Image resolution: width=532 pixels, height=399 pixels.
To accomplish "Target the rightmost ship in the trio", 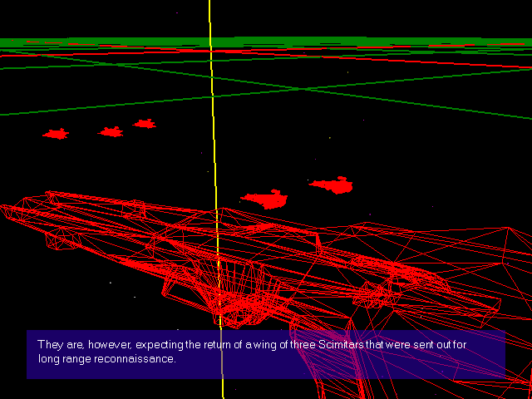I will [x=145, y=124].
